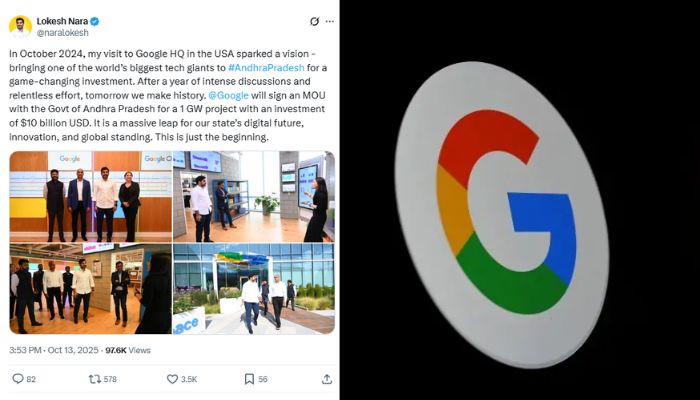
Task: Open the #AndhraPradesh hashtag link
Action: [266, 67]
